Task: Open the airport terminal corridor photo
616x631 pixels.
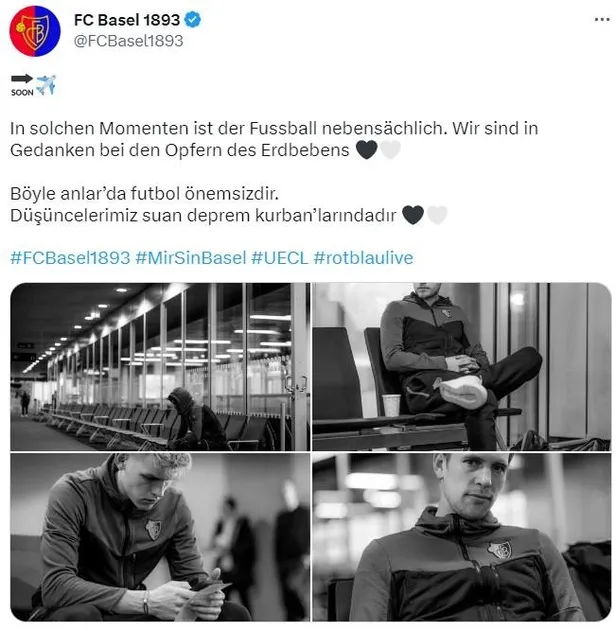Action: click(160, 367)
